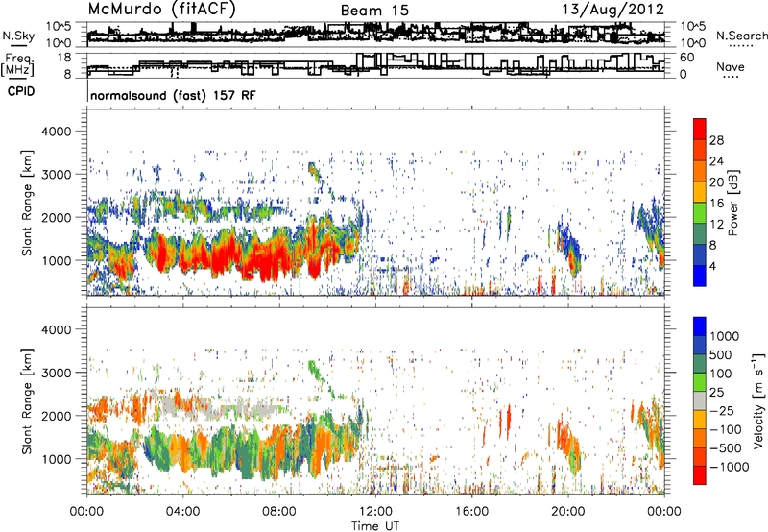Viewport: 768px width, 532px height.
Task: Click the '25' tick on Velocity colorbar
Action: pos(716,392)
